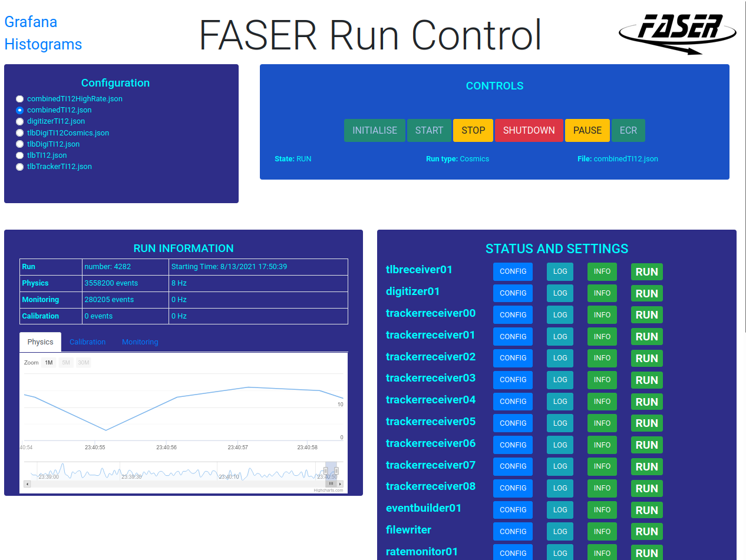Set chart zoom to 1M
The width and height of the screenshot is (746, 560).
pos(49,363)
